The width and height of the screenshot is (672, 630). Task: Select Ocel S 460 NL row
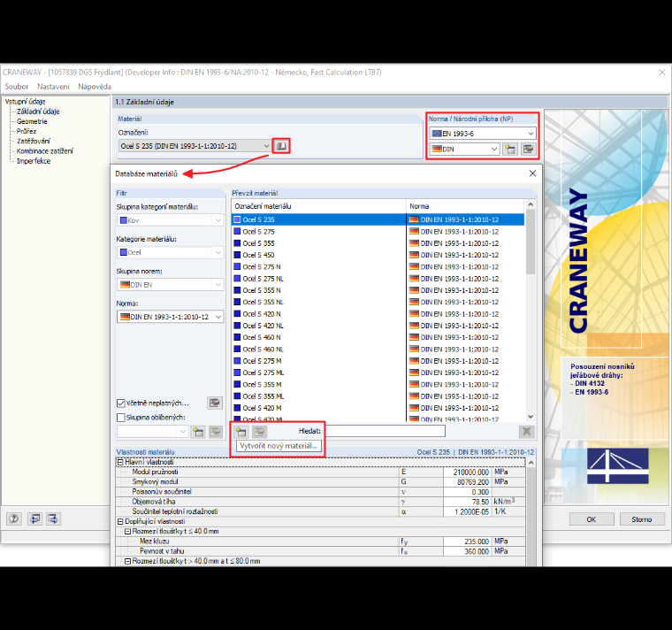(378, 350)
